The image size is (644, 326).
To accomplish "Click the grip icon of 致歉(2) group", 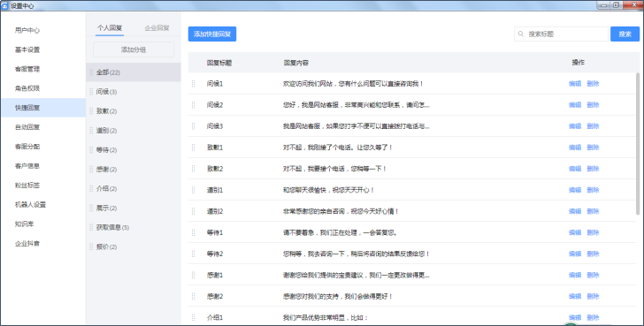I will tap(91, 110).
